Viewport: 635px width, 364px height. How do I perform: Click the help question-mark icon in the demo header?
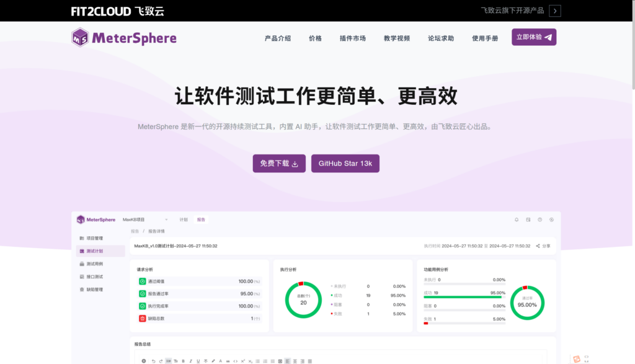pos(540,220)
